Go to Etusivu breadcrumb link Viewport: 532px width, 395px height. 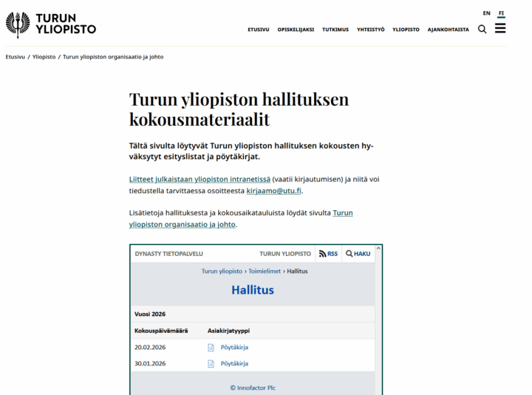coord(16,57)
